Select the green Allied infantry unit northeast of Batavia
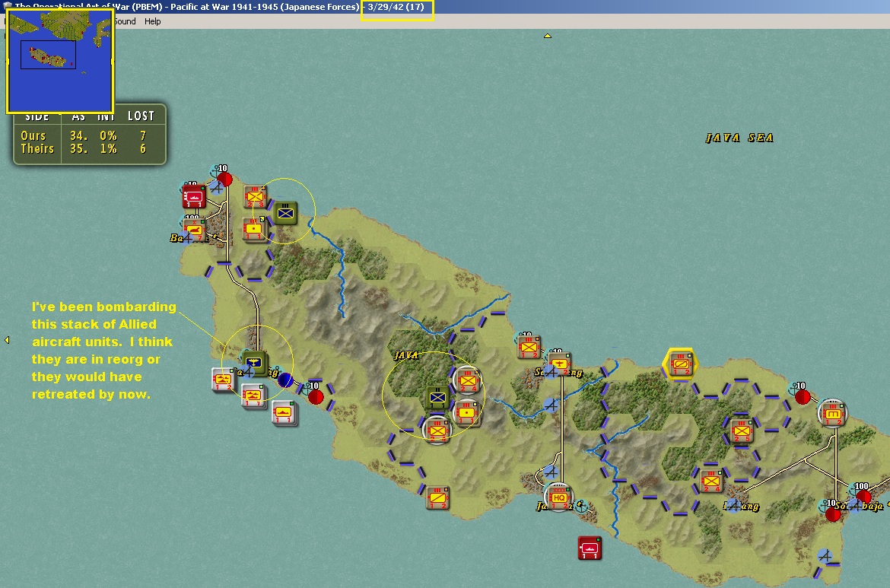 [286, 214]
